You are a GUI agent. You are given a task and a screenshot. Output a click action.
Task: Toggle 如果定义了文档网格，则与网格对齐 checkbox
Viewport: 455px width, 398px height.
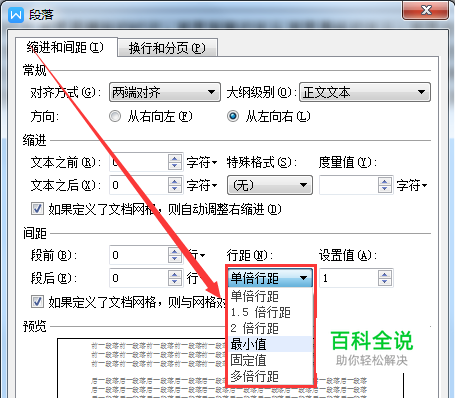tap(37, 302)
